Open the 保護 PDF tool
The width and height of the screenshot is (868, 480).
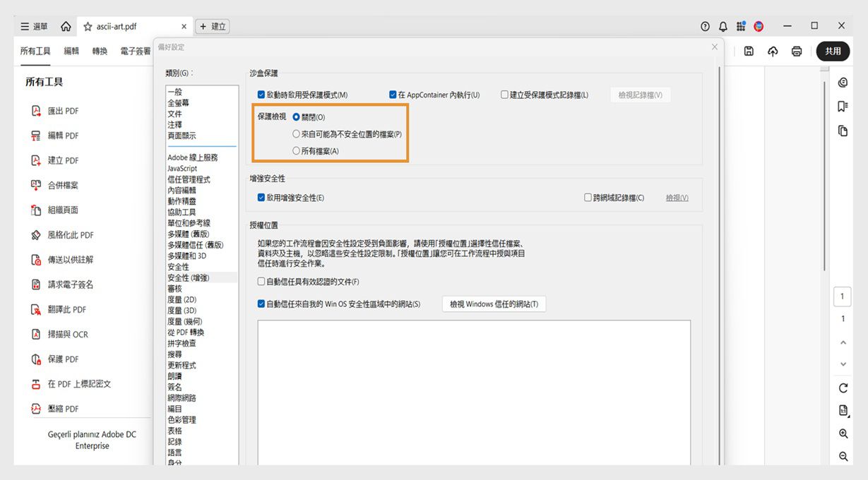(x=59, y=359)
